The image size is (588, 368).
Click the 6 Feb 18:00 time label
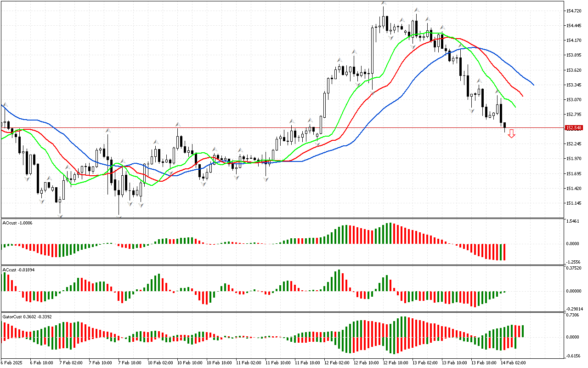coord(42,362)
